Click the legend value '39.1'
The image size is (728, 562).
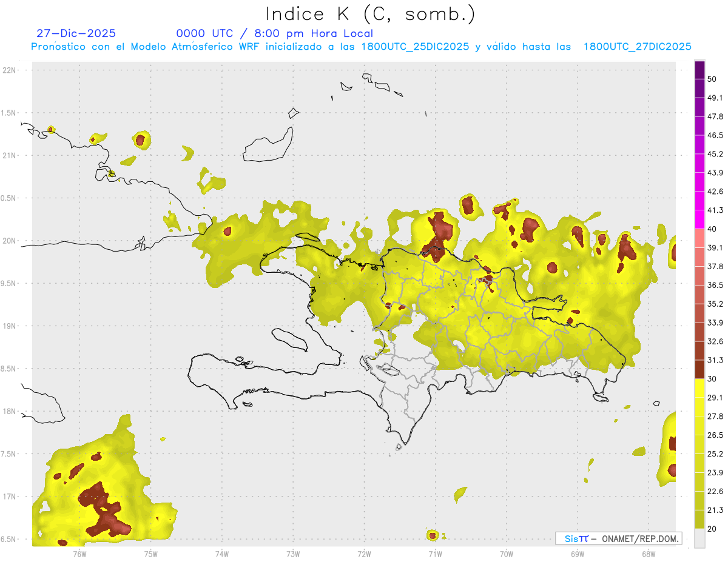715,247
